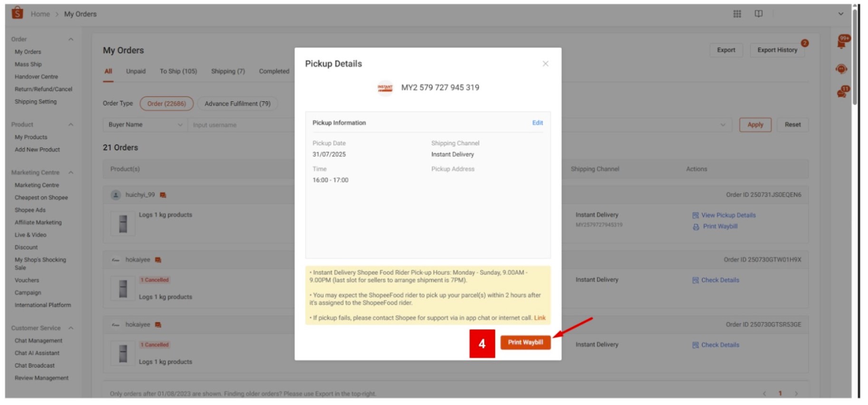Screen dimensions: 868x405
Task: Open chat bubble icon with 11 badge
Action: click(842, 92)
